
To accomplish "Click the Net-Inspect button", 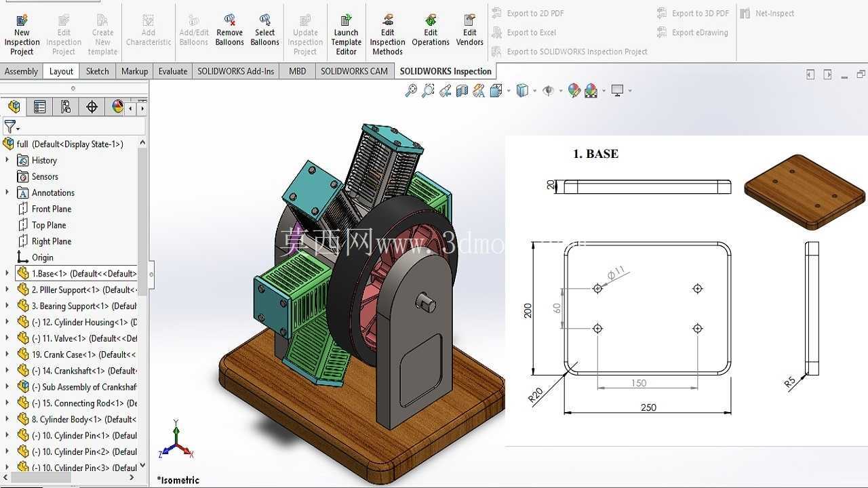I will [x=767, y=13].
